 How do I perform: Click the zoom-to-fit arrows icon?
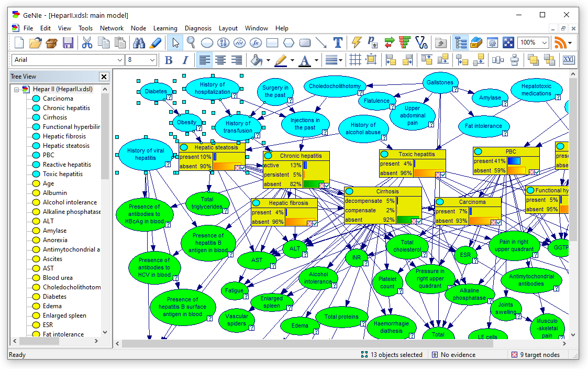coord(508,43)
